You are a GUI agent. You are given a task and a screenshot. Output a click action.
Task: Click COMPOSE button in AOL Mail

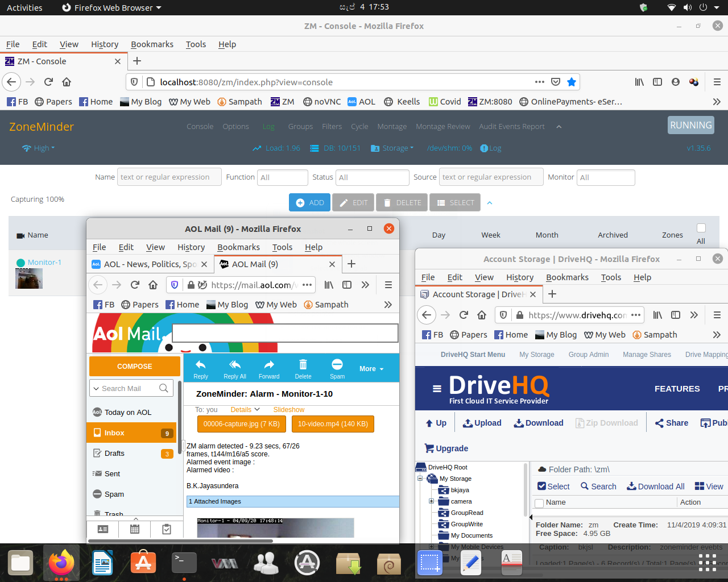click(x=135, y=367)
